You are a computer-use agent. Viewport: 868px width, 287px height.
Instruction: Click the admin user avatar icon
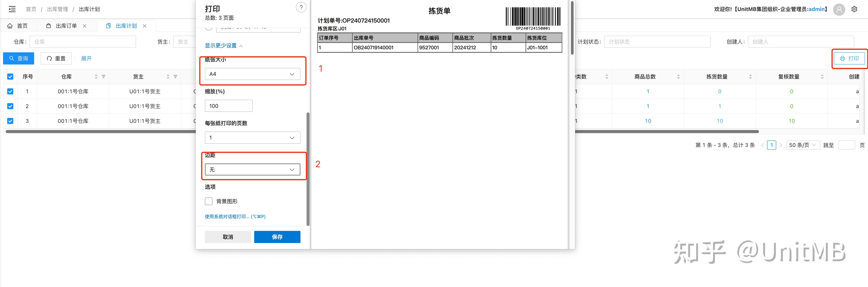tap(839, 9)
